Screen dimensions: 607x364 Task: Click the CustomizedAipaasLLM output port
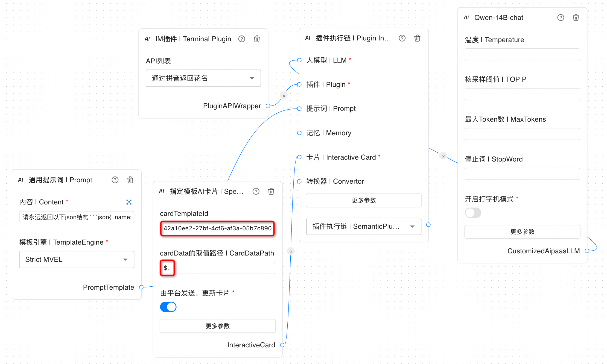pyautogui.click(x=587, y=251)
